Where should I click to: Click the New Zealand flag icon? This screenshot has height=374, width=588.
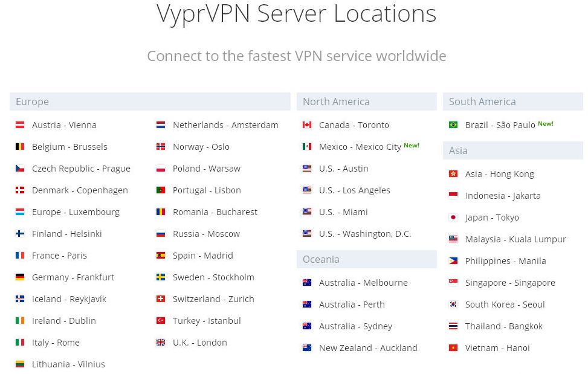[307, 348]
